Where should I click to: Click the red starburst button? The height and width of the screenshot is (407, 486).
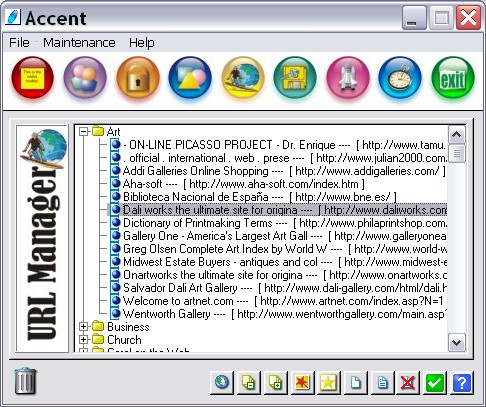[302, 382]
